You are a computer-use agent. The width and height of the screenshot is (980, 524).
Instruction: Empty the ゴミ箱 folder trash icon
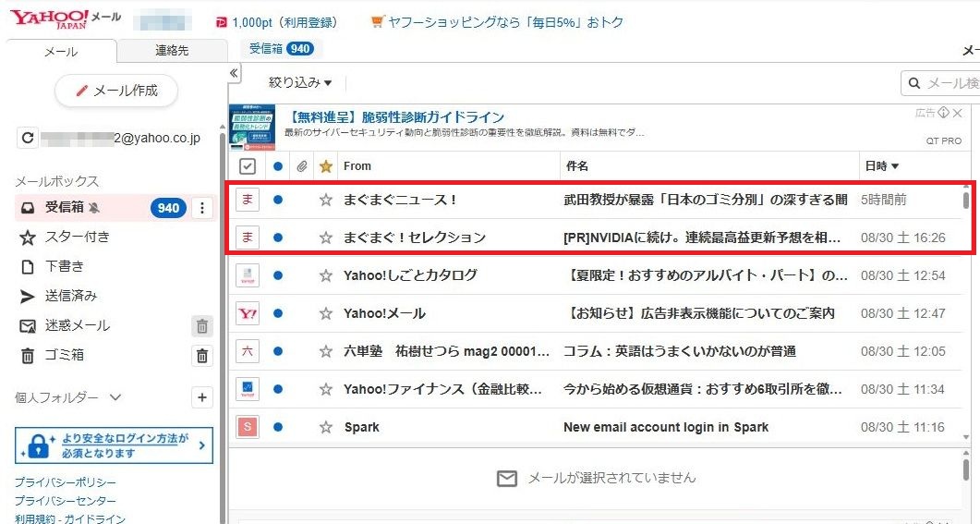(x=202, y=356)
